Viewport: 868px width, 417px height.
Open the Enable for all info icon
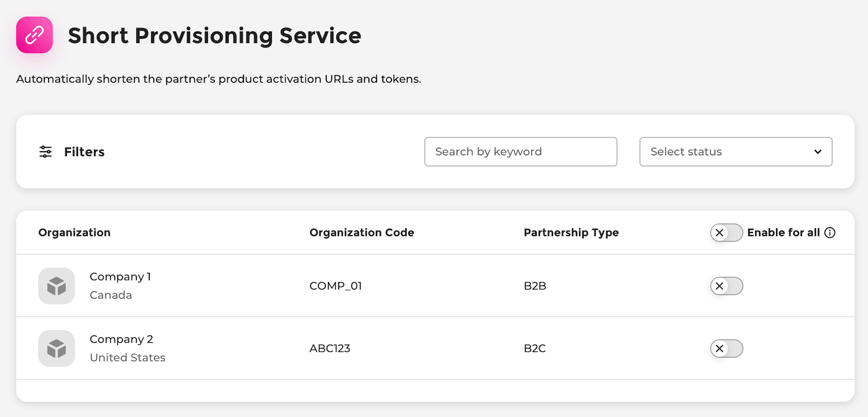[830, 233]
